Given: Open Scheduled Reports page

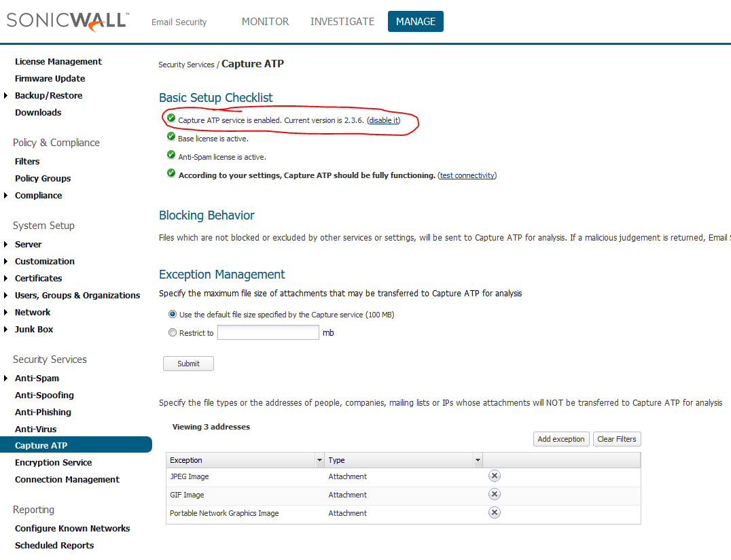Looking at the screenshot, I should (x=54, y=546).
